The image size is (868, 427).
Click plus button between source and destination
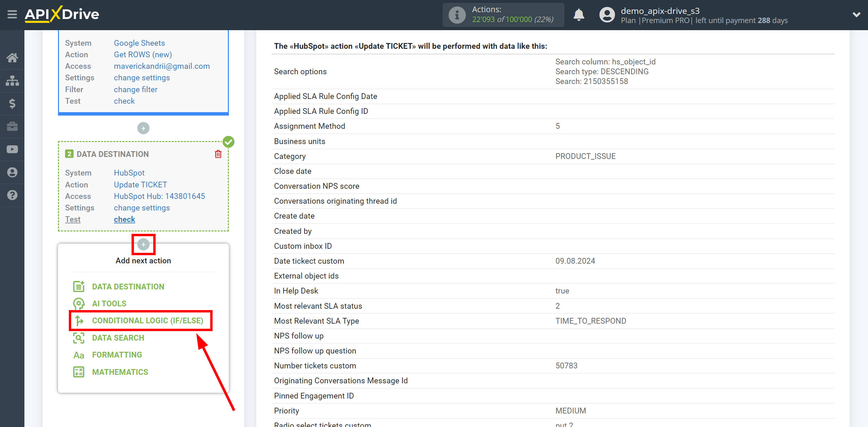click(x=143, y=128)
